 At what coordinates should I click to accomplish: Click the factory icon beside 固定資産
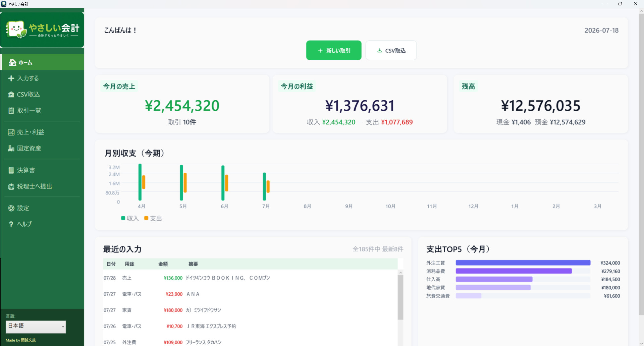pyautogui.click(x=11, y=149)
